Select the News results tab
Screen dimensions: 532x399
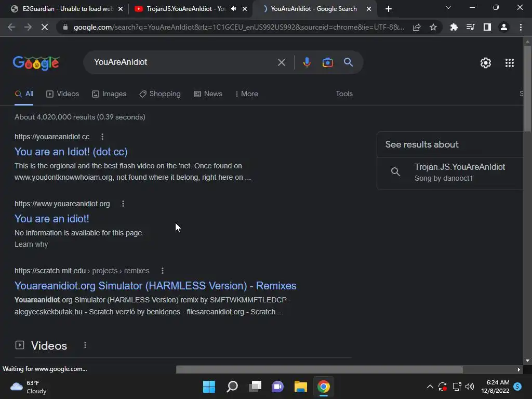pos(208,94)
